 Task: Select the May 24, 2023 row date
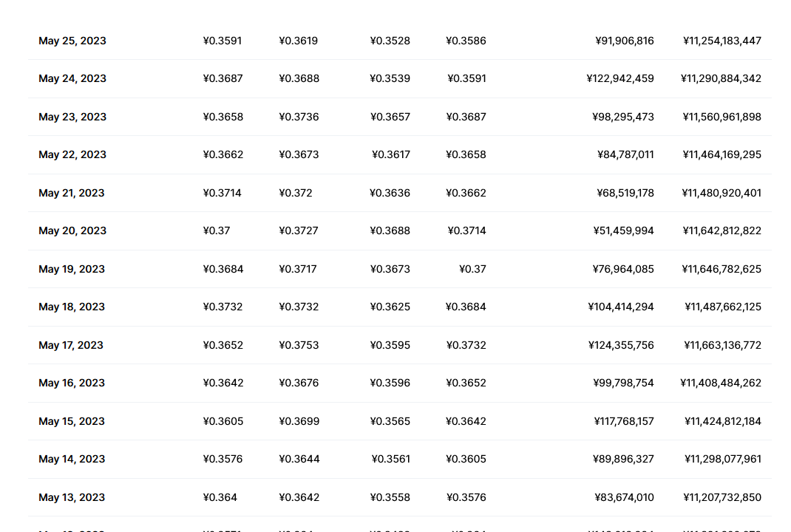[72, 78]
